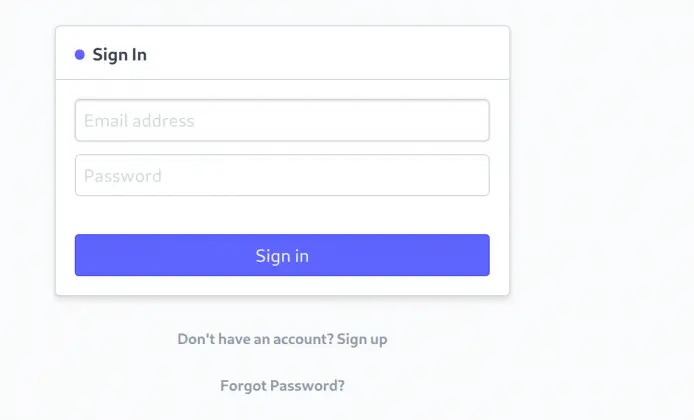694x420 pixels.
Task: Click the right end of Email address field
Action: (x=470, y=121)
